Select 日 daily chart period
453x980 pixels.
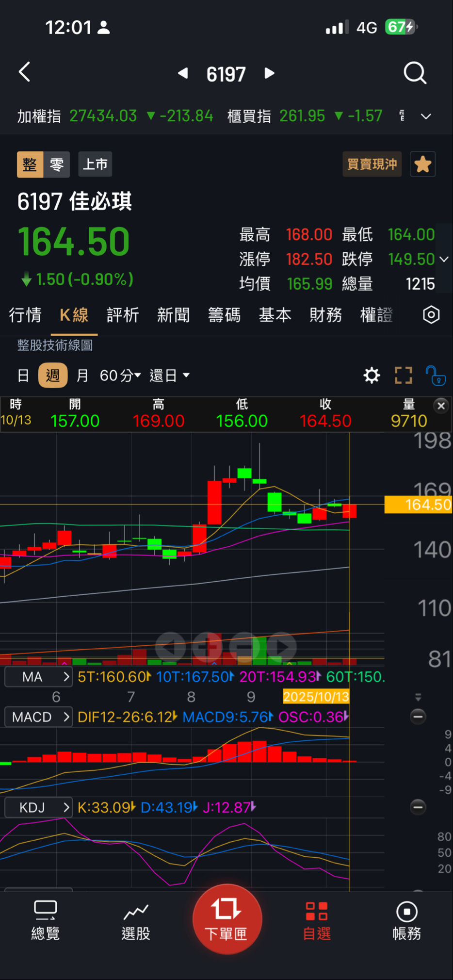pyautogui.click(x=23, y=376)
